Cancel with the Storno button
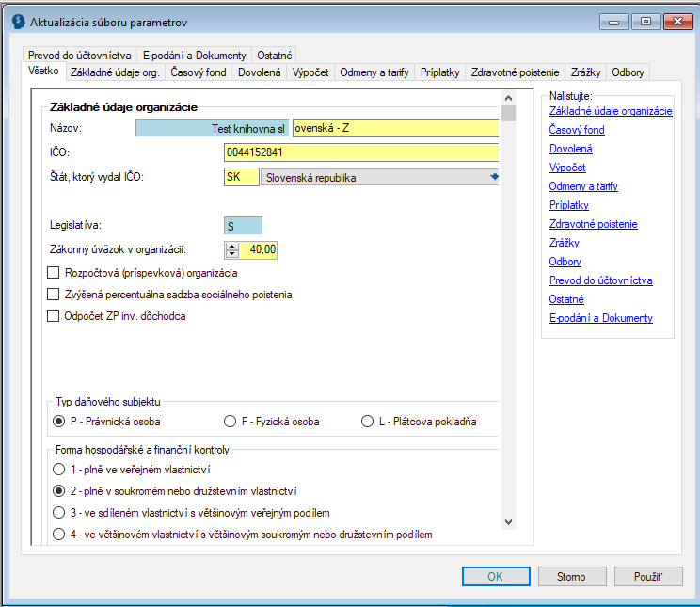Viewport: 700px width, 607px height. pyautogui.click(x=572, y=576)
